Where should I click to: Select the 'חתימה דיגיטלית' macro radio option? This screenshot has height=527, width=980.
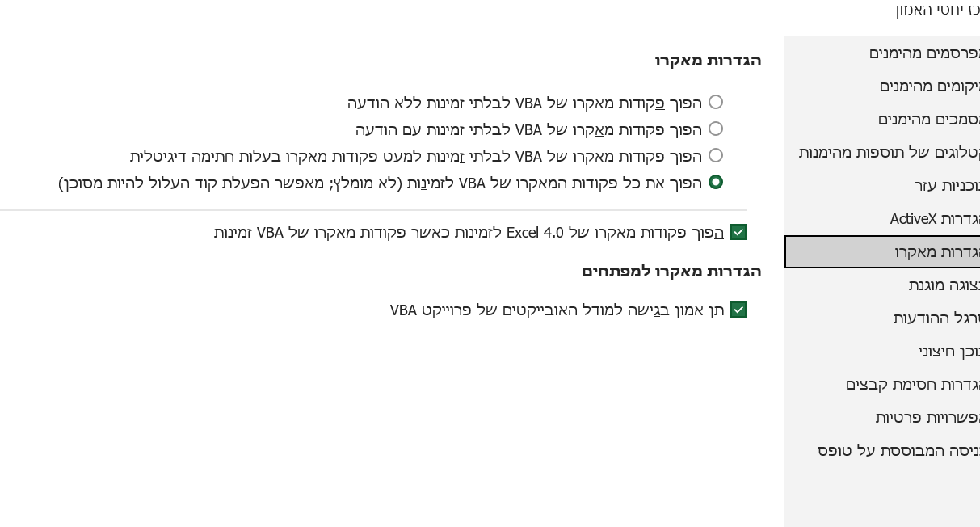point(715,155)
